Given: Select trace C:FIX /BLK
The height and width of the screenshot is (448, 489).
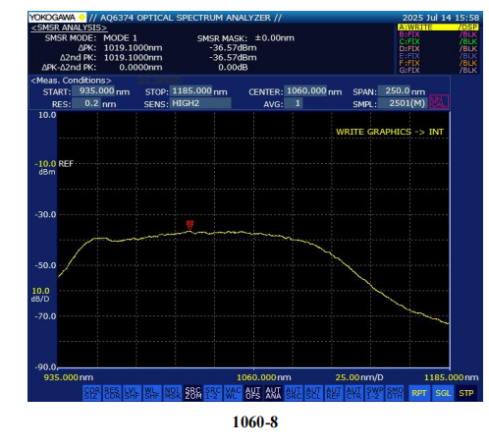Looking at the screenshot, I should [x=438, y=41].
